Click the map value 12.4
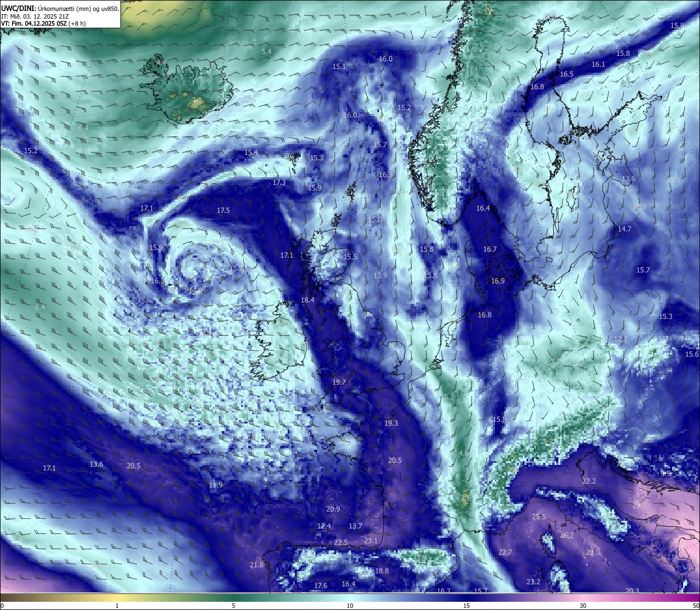 [x=324, y=526]
